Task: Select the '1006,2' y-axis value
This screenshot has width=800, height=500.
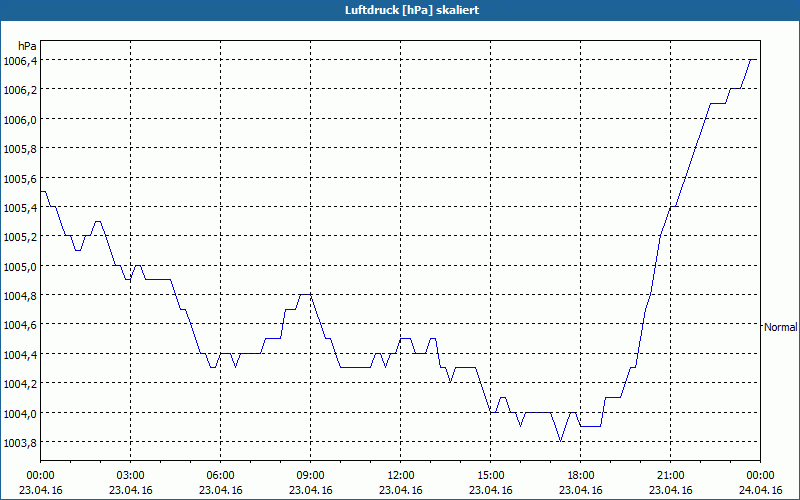Action: [x=20, y=90]
